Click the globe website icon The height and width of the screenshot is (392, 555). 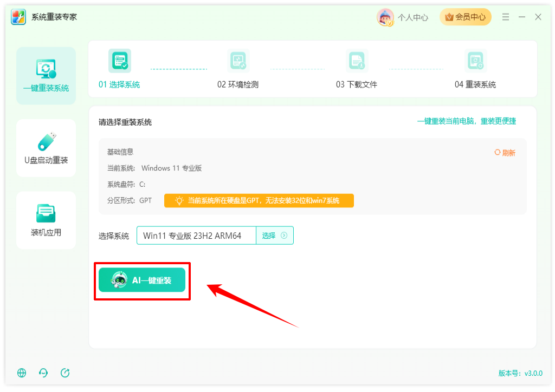pos(22,373)
